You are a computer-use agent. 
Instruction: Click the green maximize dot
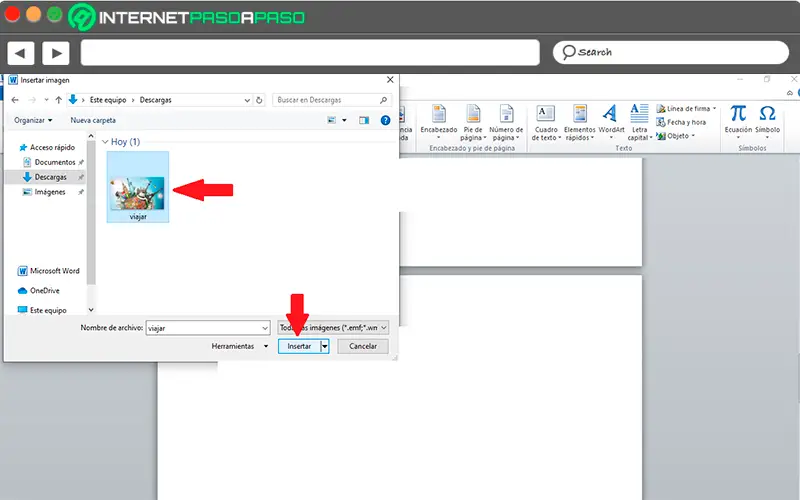55,14
